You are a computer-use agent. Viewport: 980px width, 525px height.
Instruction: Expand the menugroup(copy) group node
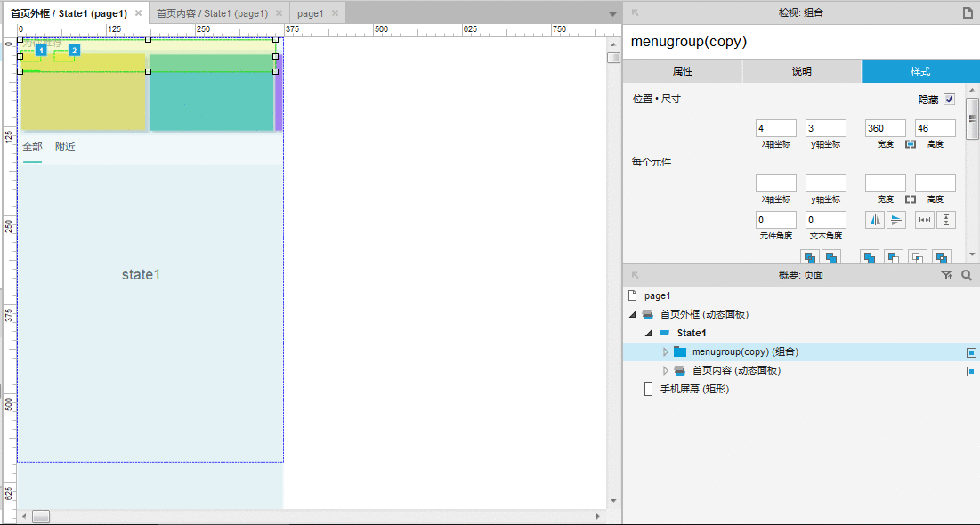click(x=666, y=351)
